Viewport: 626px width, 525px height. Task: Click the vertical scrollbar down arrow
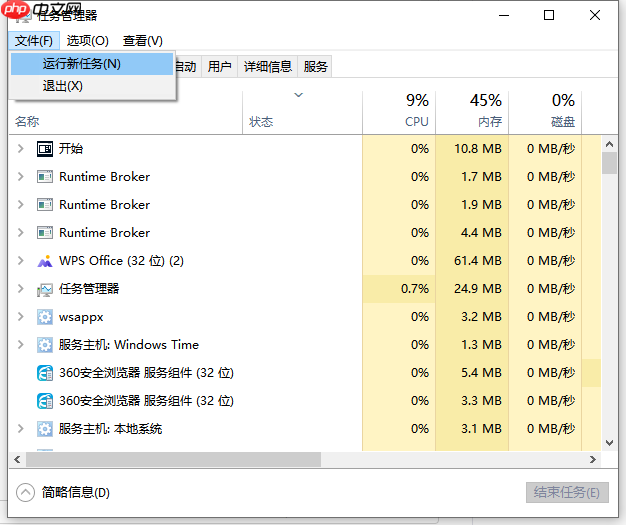[609, 443]
